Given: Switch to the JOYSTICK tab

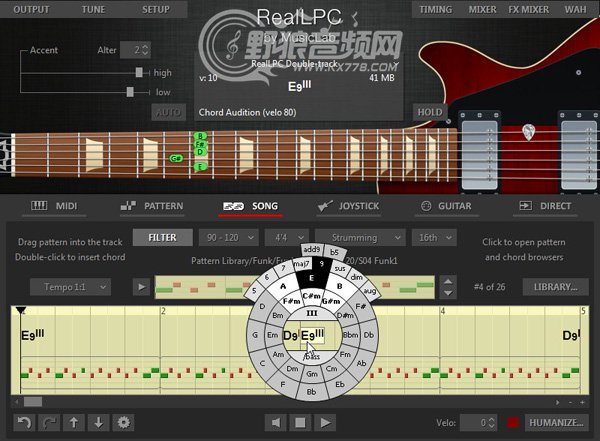Looking at the screenshot, I should [349, 206].
